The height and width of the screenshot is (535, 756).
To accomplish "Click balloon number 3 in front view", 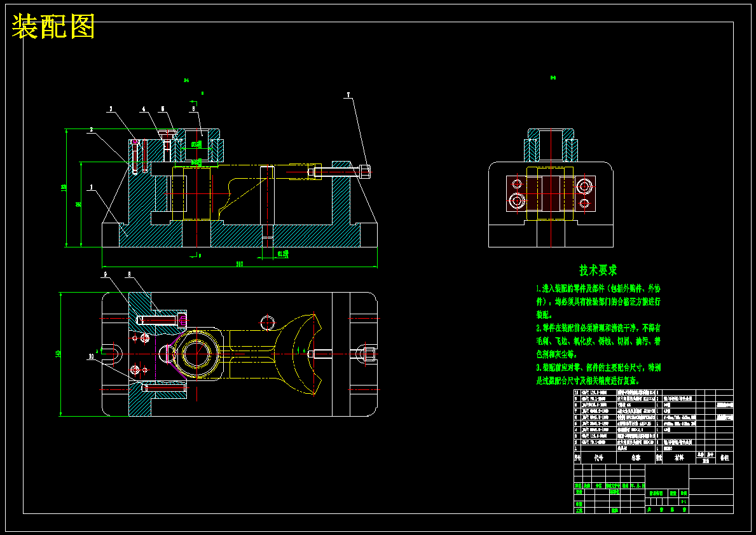I will pyautogui.click(x=111, y=109).
